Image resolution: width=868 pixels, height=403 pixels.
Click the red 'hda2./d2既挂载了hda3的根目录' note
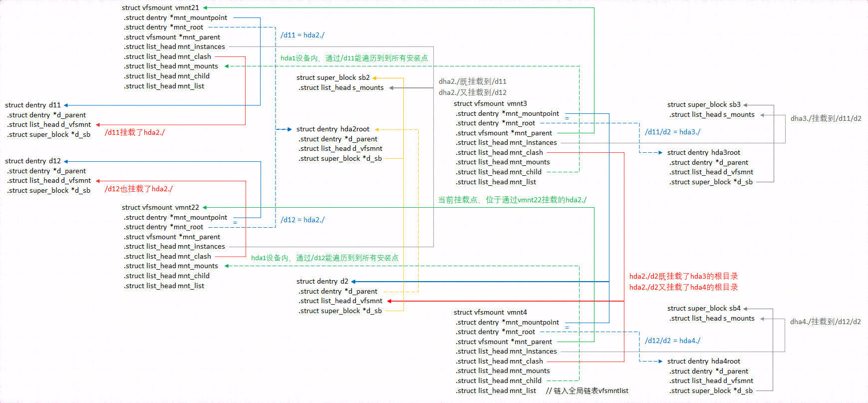[x=684, y=276]
